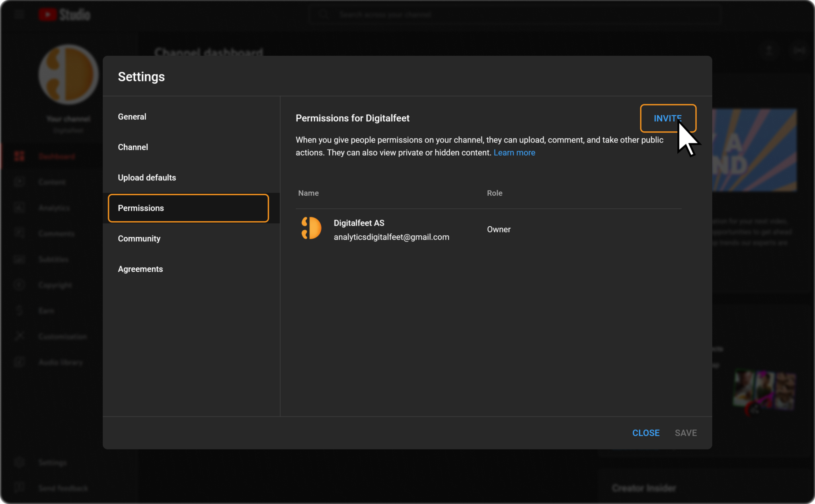Open the Dashboard from the sidebar icon
Image resolution: width=815 pixels, height=504 pixels.
19,156
